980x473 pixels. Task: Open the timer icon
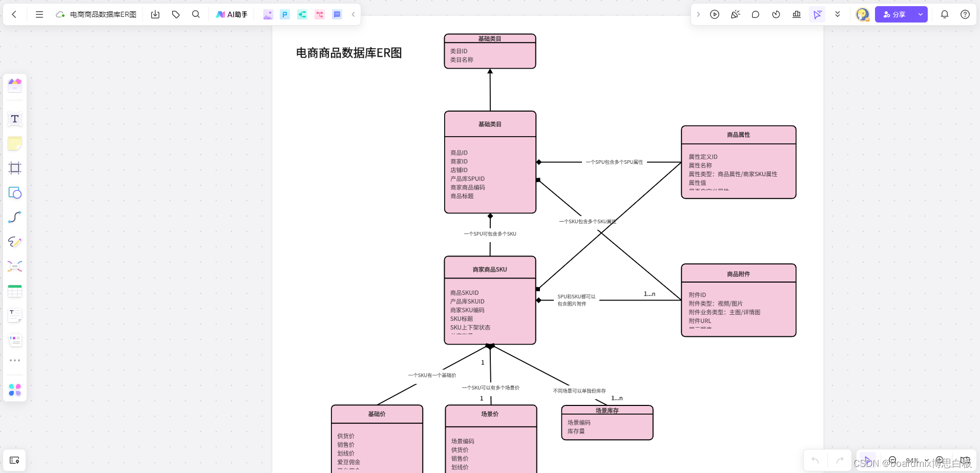pos(776,14)
